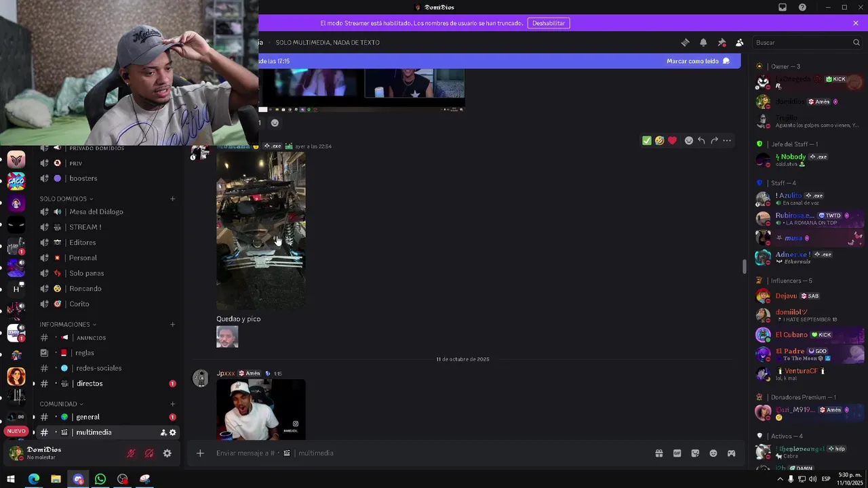Open the gift icon in message bar

click(659, 453)
